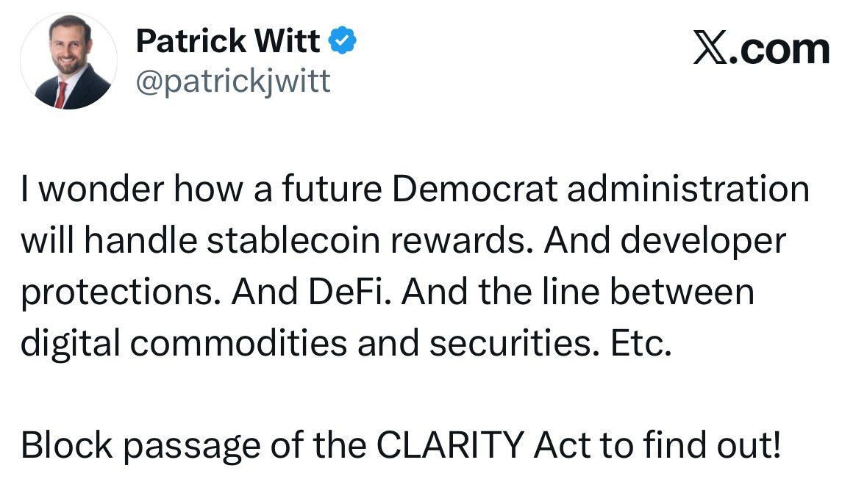The height and width of the screenshot is (504, 867).
Task: Click the word "commodities" in the tweet
Action: (x=238, y=342)
